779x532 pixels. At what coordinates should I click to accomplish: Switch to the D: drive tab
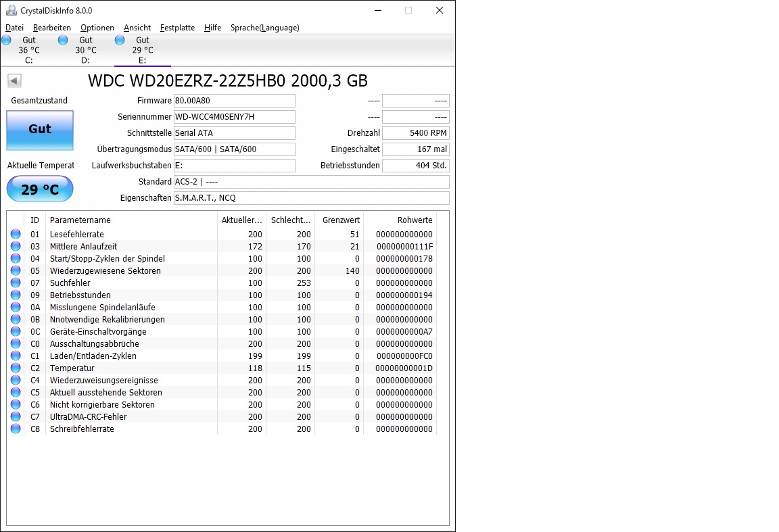pos(85,49)
